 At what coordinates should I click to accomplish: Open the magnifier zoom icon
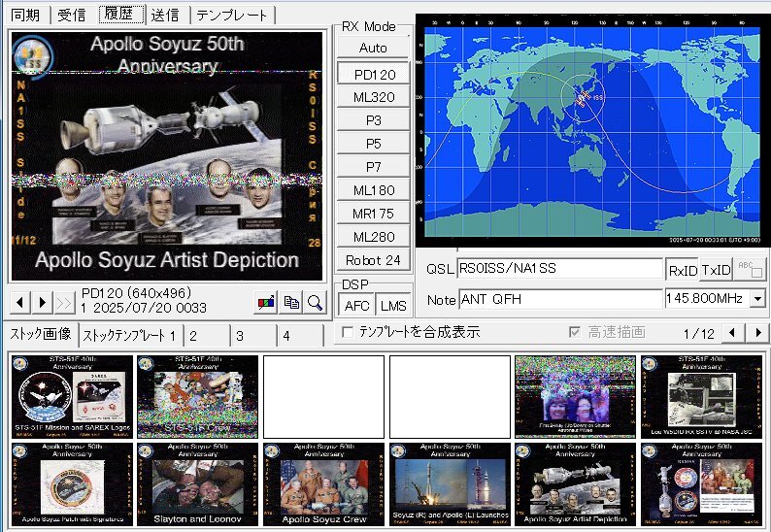[x=315, y=302]
